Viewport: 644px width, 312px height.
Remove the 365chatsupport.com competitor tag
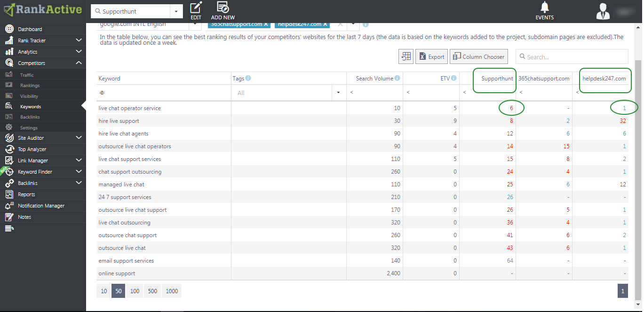point(266,24)
